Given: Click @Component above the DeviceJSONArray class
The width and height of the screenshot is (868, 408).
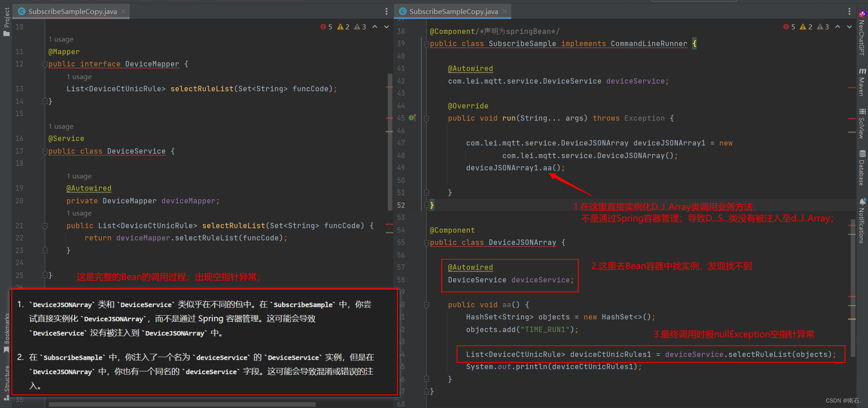Looking at the screenshot, I should 452,230.
